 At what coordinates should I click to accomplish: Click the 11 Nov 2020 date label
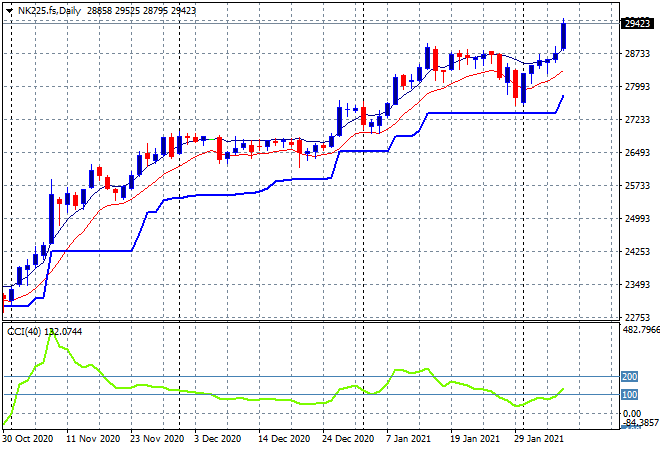93,439
